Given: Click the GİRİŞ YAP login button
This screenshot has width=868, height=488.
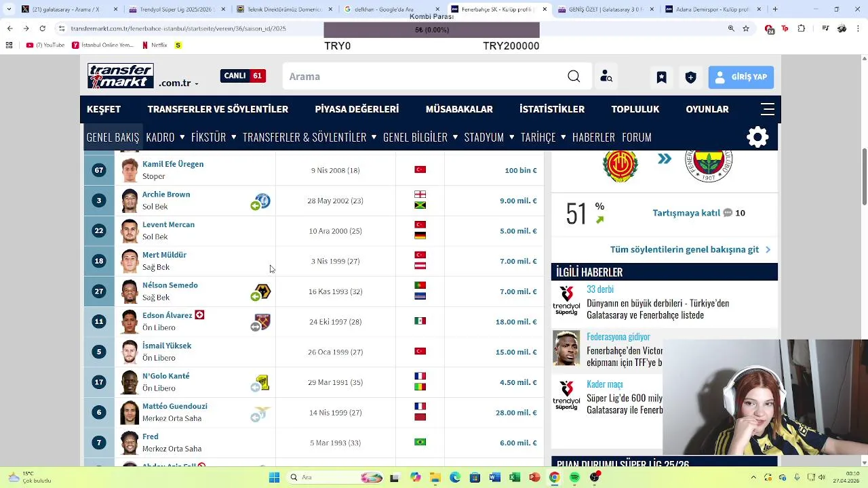Looking at the screenshot, I should coord(741,77).
